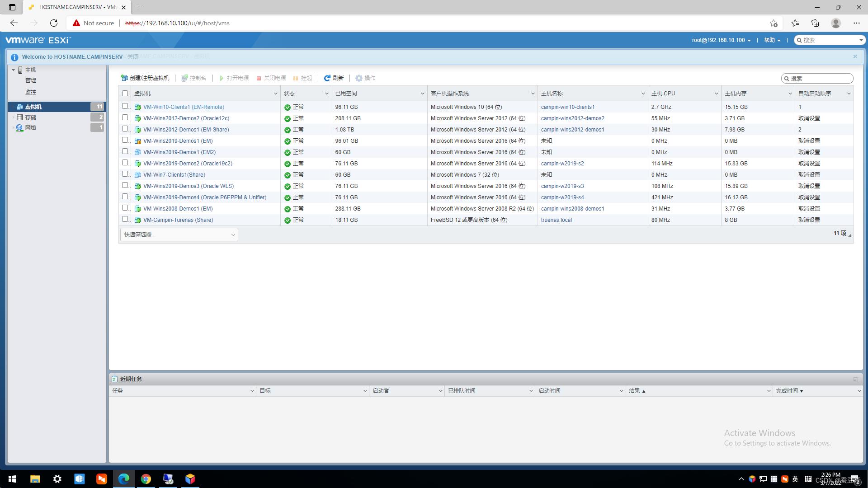This screenshot has width=868, height=488.
Task: Open the quick filters dropdown
Action: tap(179, 235)
